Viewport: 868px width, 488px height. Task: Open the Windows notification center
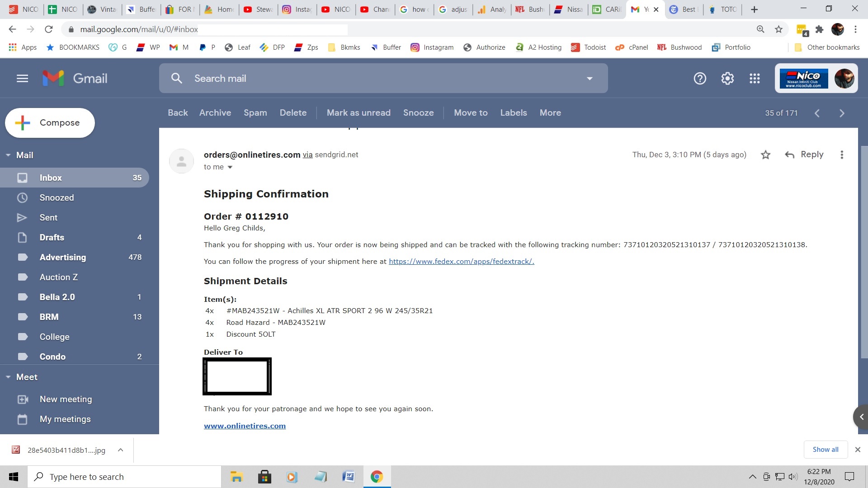point(849,477)
